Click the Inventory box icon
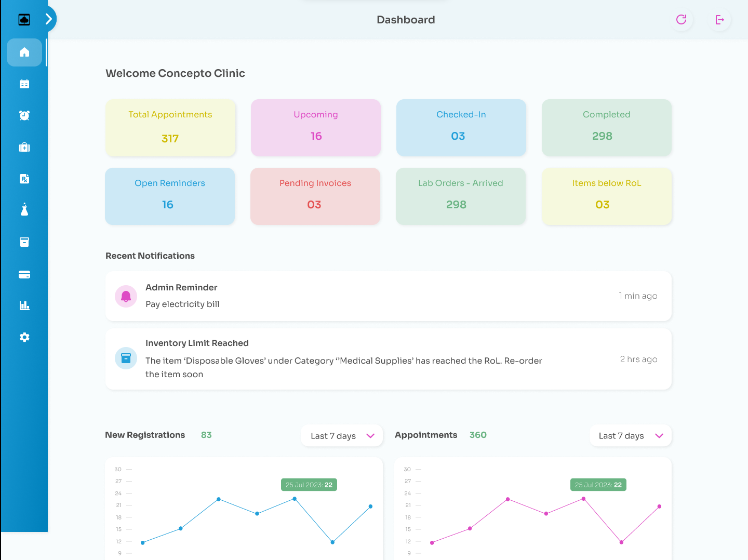This screenshot has width=748, height=560. [x=24, y=242]
